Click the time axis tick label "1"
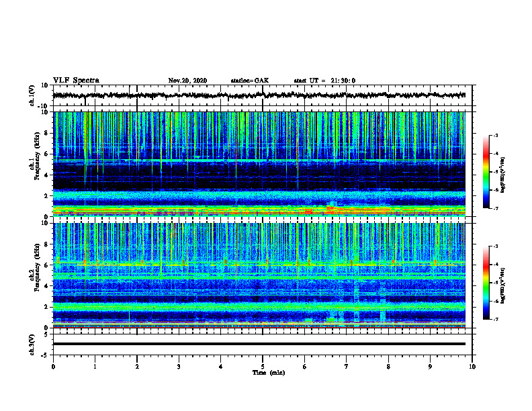The width and height of the screenshot is (532, 411). coord(95,367)
